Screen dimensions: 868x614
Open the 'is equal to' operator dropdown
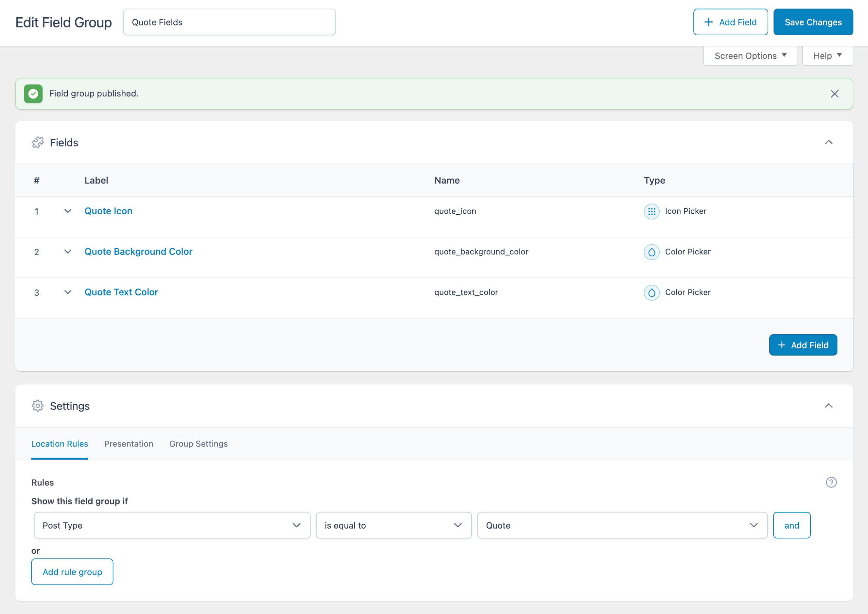click(393, 525)
